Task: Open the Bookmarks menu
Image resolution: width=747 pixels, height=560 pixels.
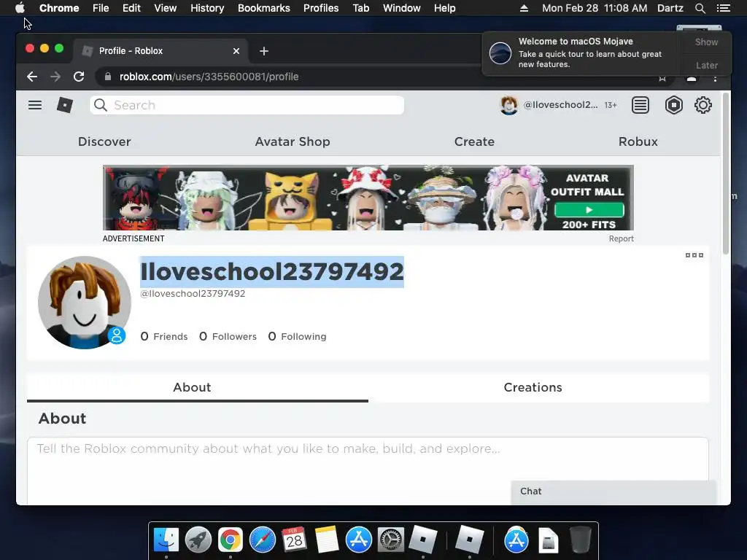Action: click(264, 8)
